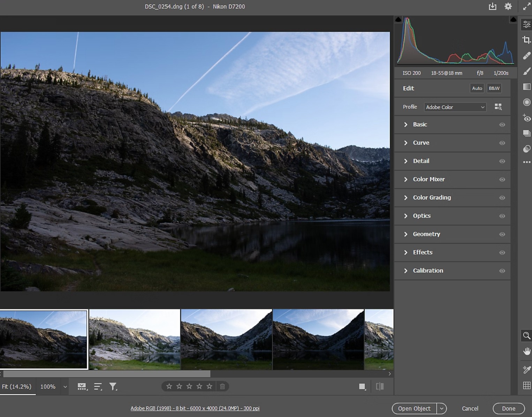
Task: Click Open Object to edit in Photoshop
Action: point(413,408)
